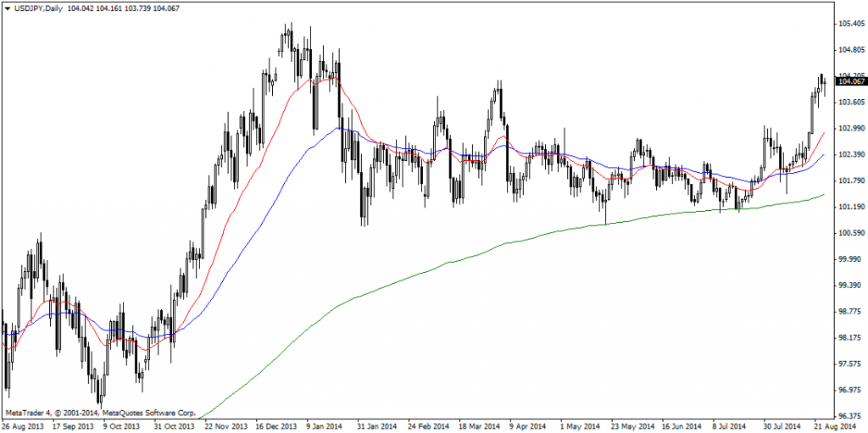Click the 102.990 price axis label
This screenshot has height=433, width=868.
click(x=850, y=128)
